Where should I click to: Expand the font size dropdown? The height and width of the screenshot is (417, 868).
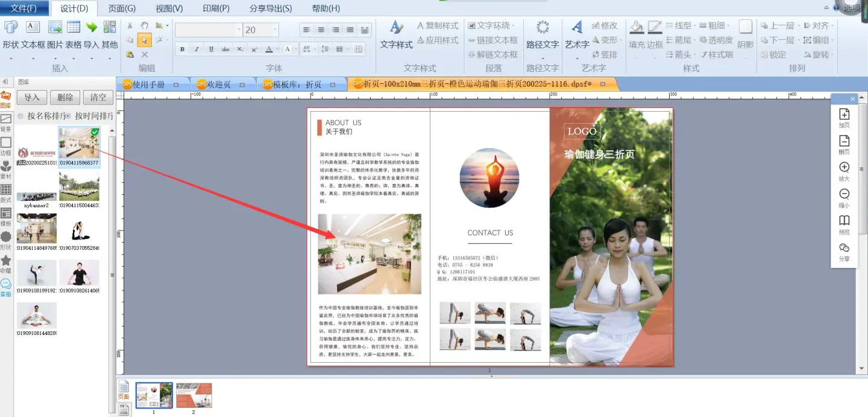click(x=275, y=30)
